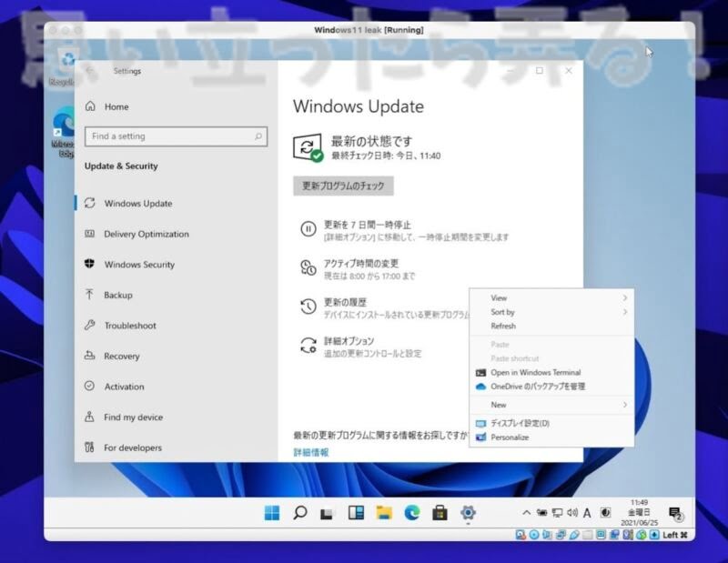Image resolution: width=728 pixels, height=563 pixels.
Task: Click the Settings back arrow
Action: pyautogui.click(x=90, y=71)
